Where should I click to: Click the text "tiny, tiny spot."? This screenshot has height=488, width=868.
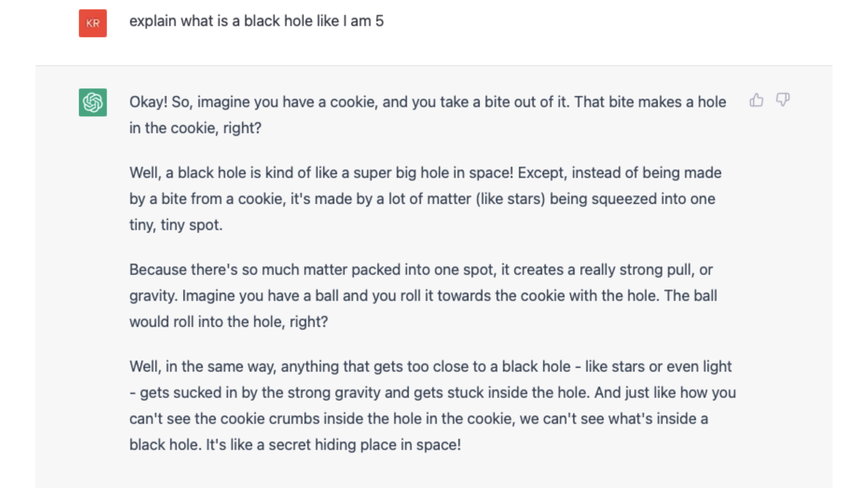coord(176,225)
